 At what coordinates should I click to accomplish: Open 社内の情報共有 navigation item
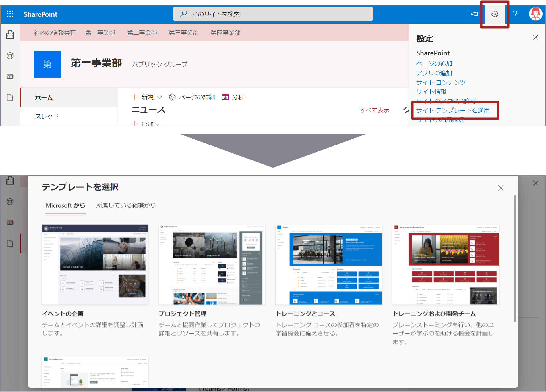click(55, 33)
